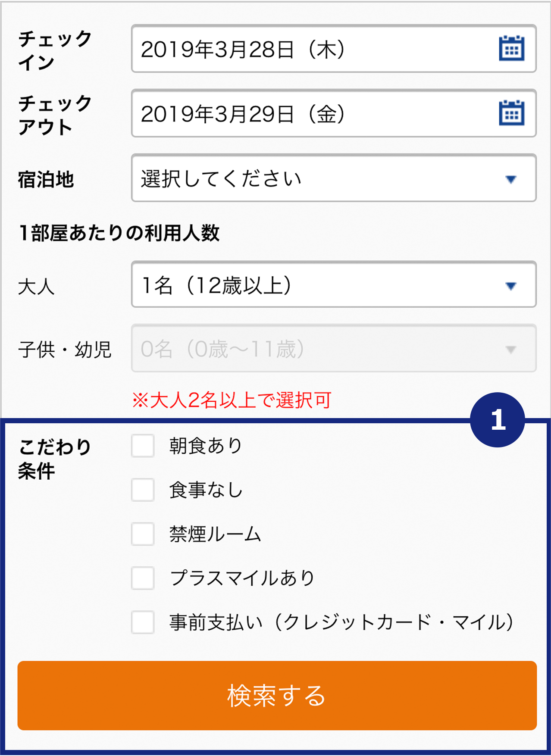The height and width of the screenshot is (756, 551).
Task: Tick the 食事なし checkbox
Action: pos(143,490)
